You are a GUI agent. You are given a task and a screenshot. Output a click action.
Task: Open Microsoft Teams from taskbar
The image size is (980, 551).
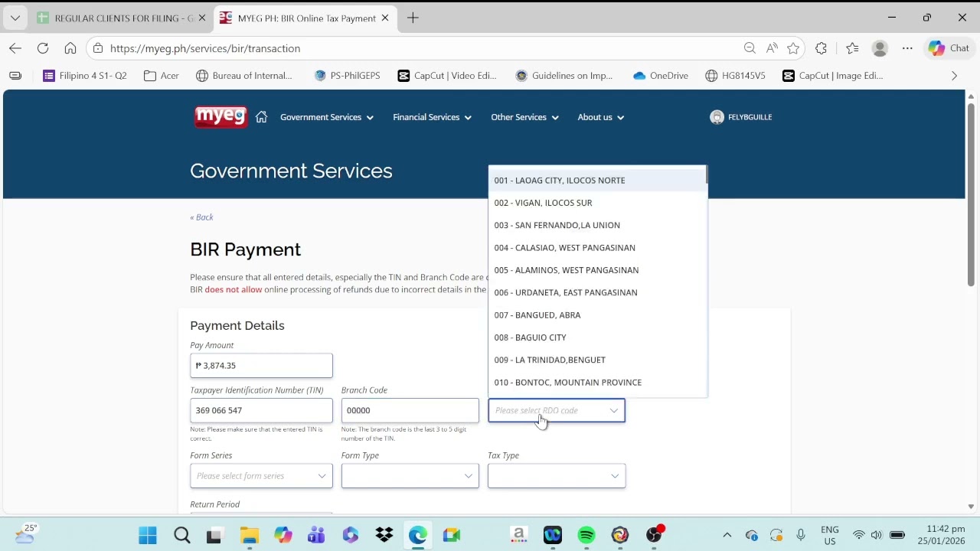(x=316, y=535)
